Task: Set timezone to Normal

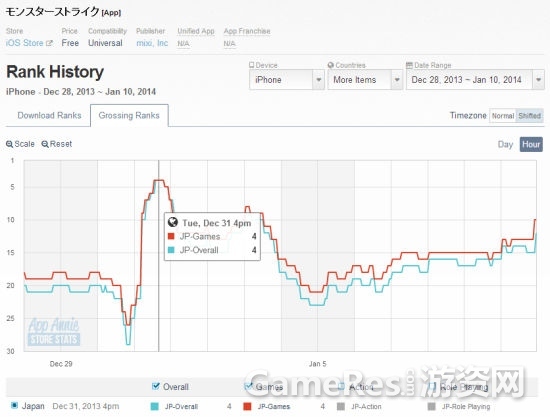Action: (x=503, y=116)
